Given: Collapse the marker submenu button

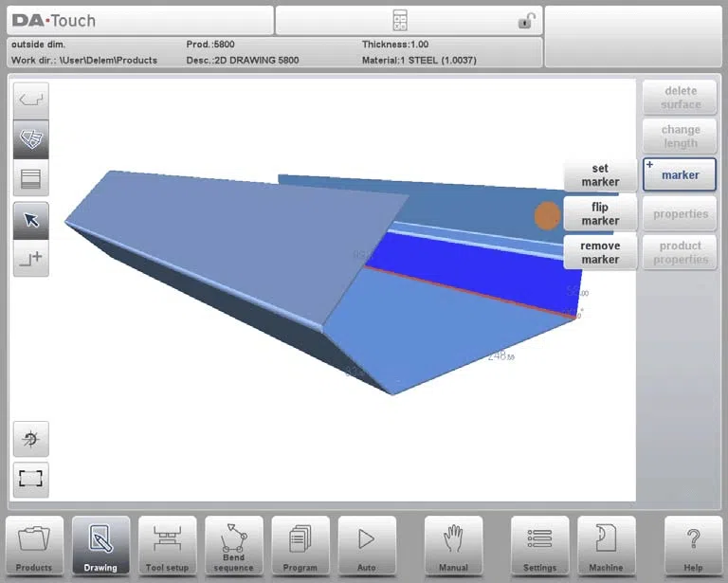Looking at the screenshot, I should (681, 174).
